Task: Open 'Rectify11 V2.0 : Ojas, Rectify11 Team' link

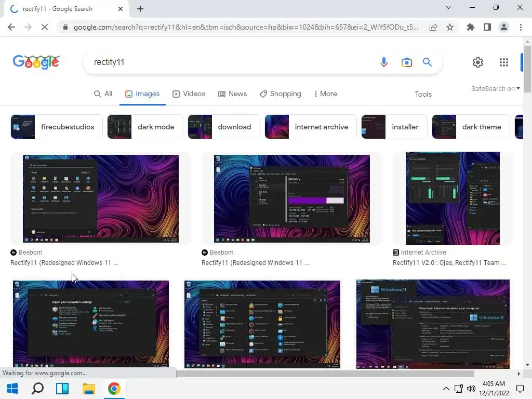Action: pyautogui.click(x=449, y=263)
